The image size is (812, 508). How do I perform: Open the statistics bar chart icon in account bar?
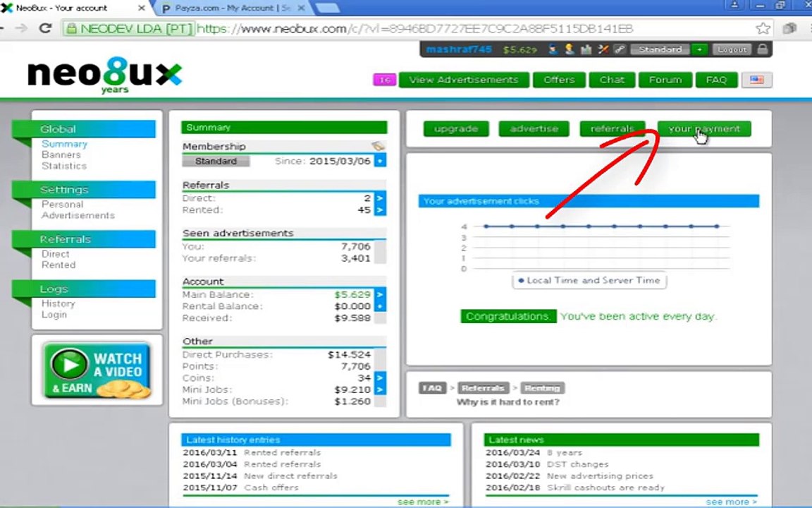tap(586, 49)
